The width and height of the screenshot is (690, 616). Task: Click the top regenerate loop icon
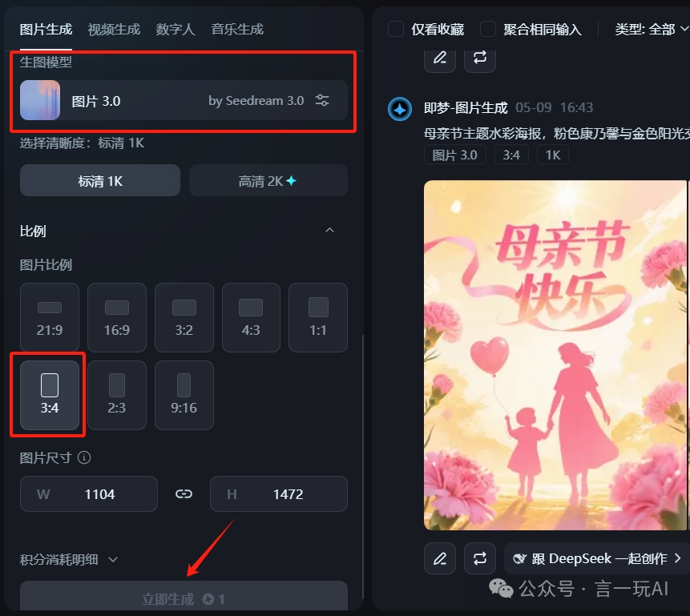click(x=480, y=59)
